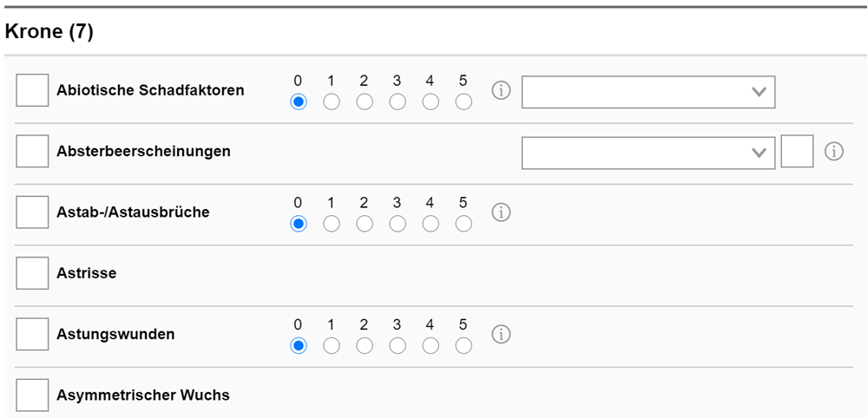Set Astab-/Astausbrüche rating to 5

pyautogui.click(x=464, y=224)
